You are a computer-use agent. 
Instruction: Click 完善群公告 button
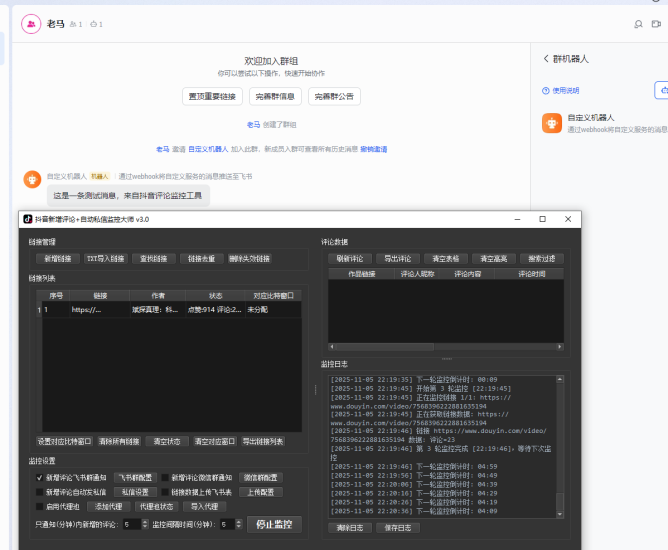click(x=334, y=96)
